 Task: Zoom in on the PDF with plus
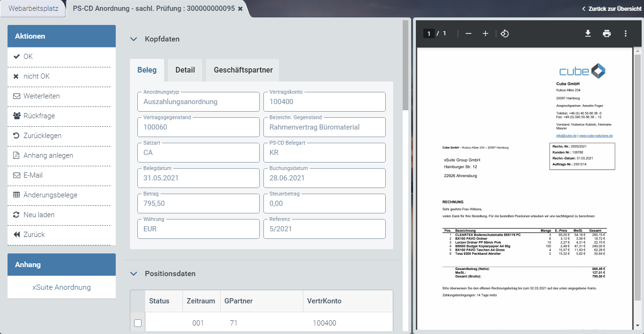point(485,33)
